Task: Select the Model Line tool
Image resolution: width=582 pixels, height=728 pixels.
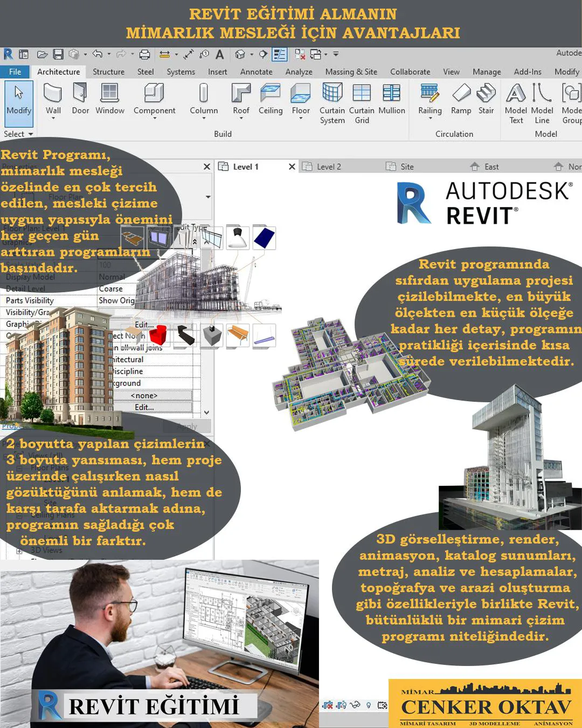Action: [x=542, y=104]
